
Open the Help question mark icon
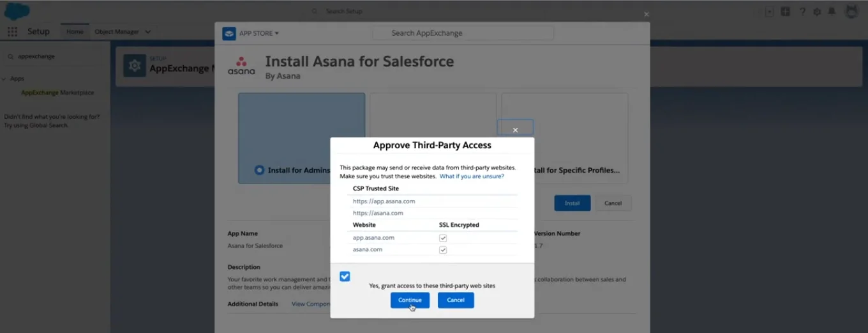(802, 12)
